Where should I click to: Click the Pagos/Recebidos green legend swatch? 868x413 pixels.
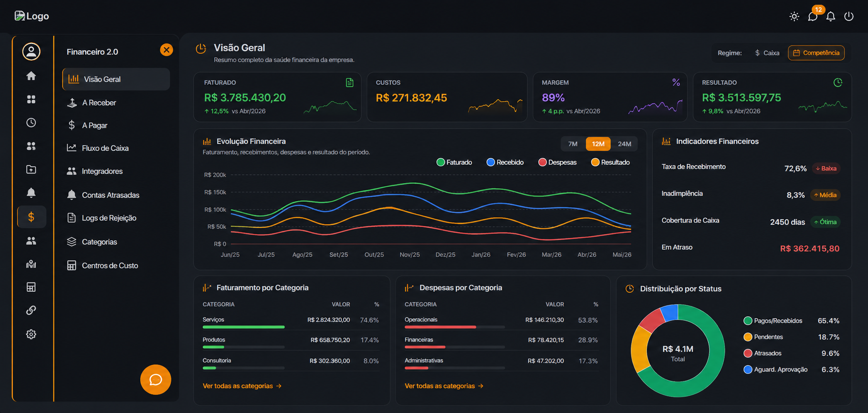(748, 321)
